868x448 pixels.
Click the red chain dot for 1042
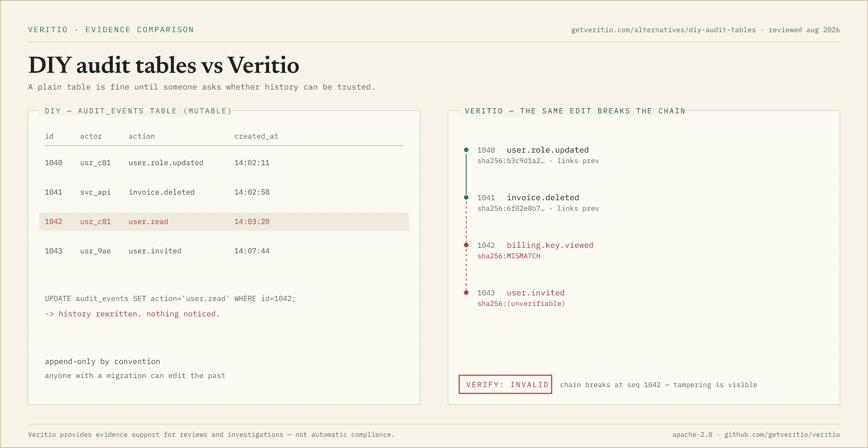click(466, 245)
